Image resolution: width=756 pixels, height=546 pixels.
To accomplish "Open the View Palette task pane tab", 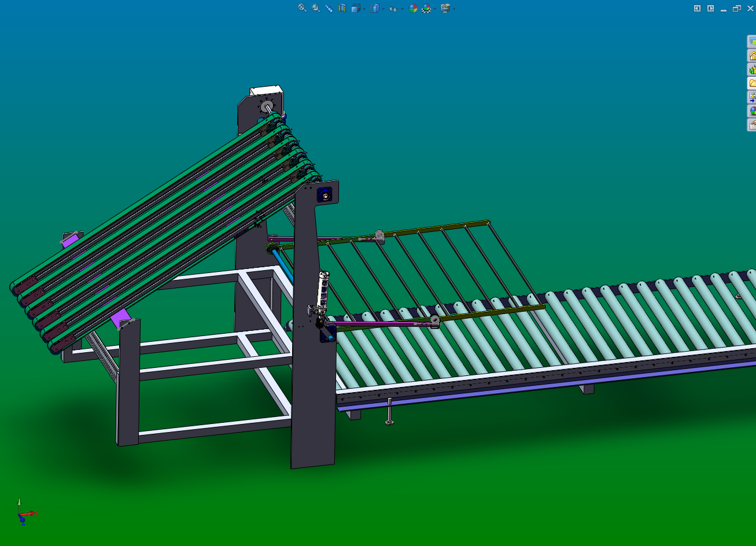I will (x=752, y=97).
